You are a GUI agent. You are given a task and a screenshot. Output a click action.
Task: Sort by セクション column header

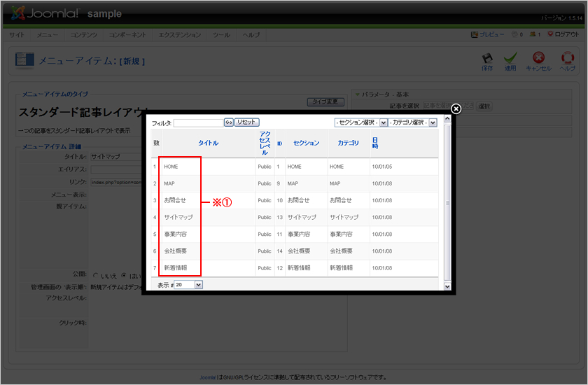pyautogui.click(x=307, y=143)
